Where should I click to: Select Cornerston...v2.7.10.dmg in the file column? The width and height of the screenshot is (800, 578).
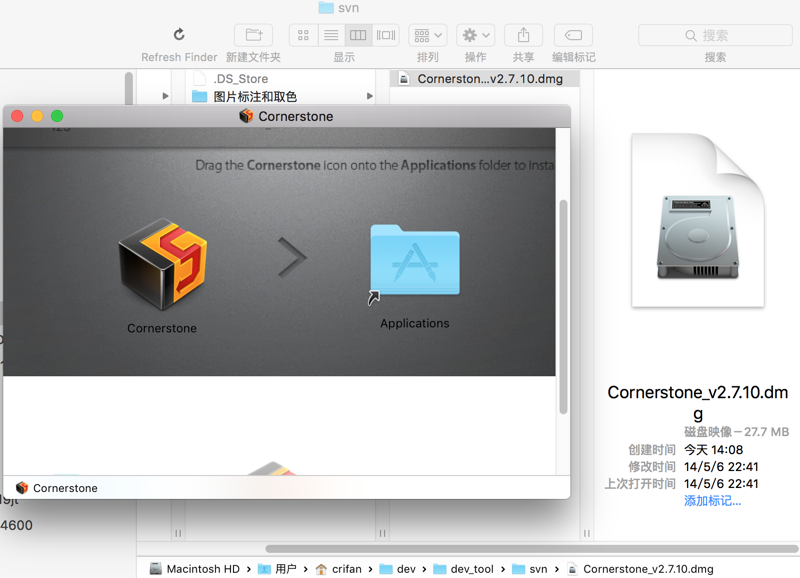(485, 79)
